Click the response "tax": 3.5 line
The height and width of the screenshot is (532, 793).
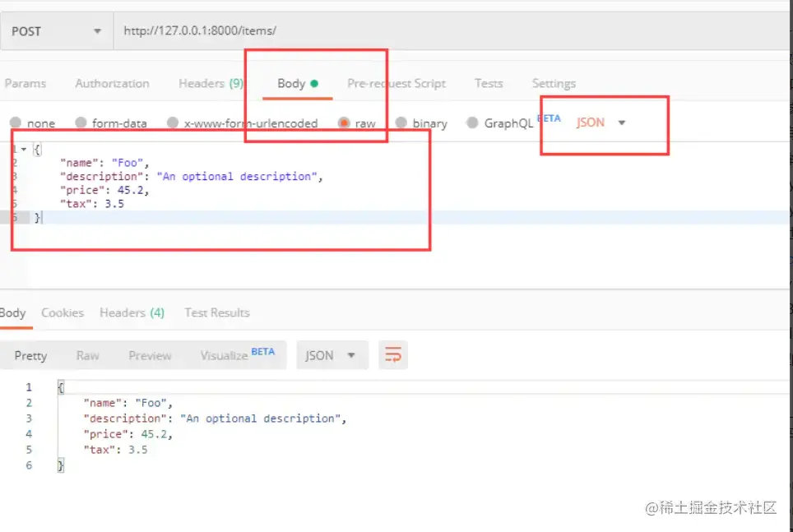pos(116,450)
